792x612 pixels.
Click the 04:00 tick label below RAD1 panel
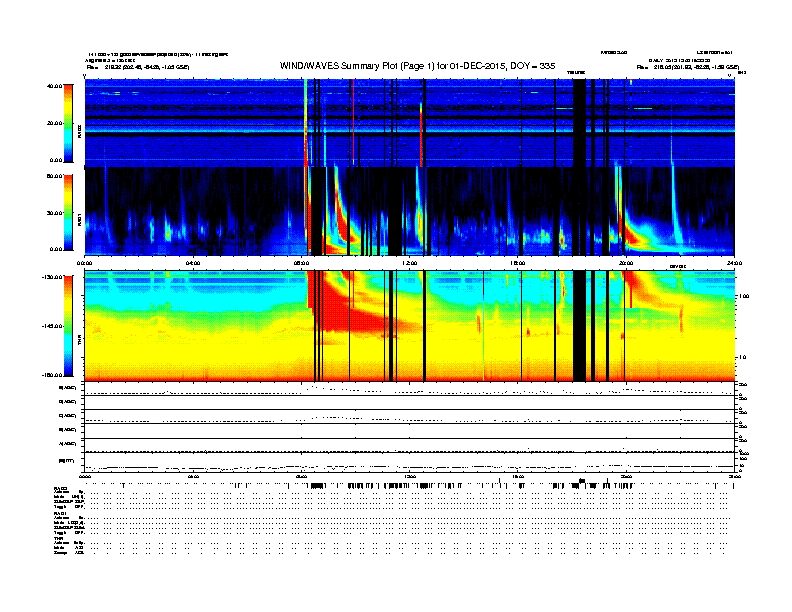[x=193, y=263]
